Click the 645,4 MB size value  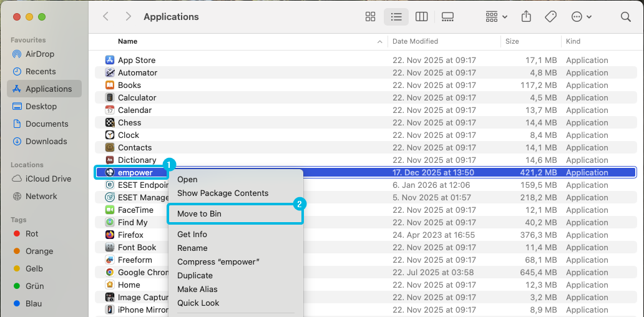click(x=539, y=272)
